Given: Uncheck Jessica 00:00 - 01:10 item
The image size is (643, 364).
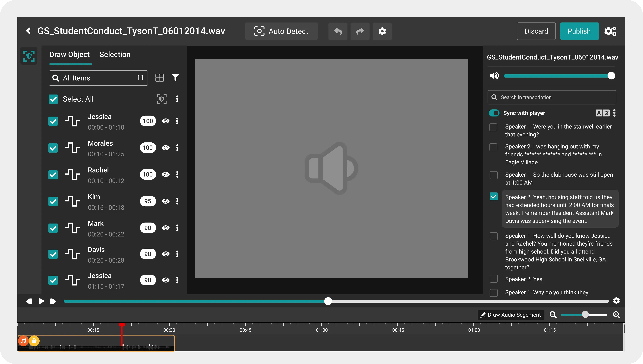Looking at the screenshot, I should pyautogui.click(x=53, y=121).
